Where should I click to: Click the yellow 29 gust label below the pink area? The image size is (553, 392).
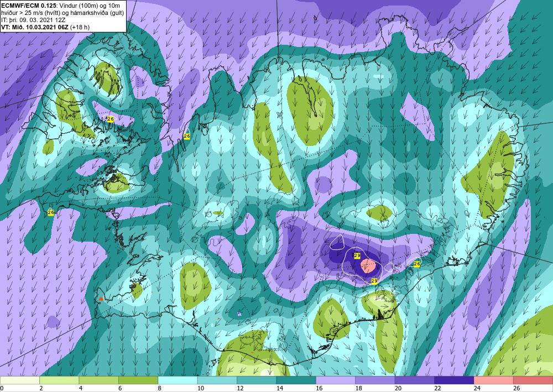[x=374, y=281]
